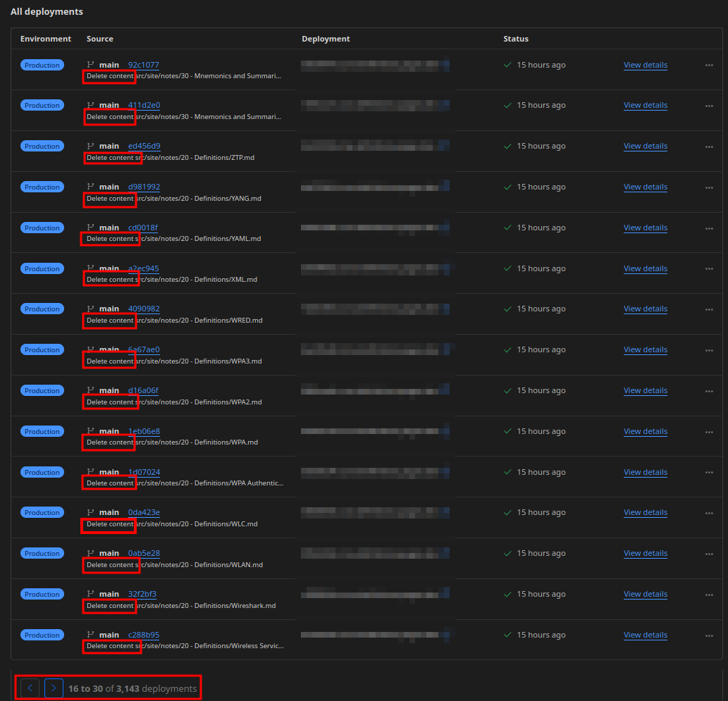This screenshot has height=701, width=728.
Task: Click the next page arrow in the pagination bar
Action: (54, 688)
